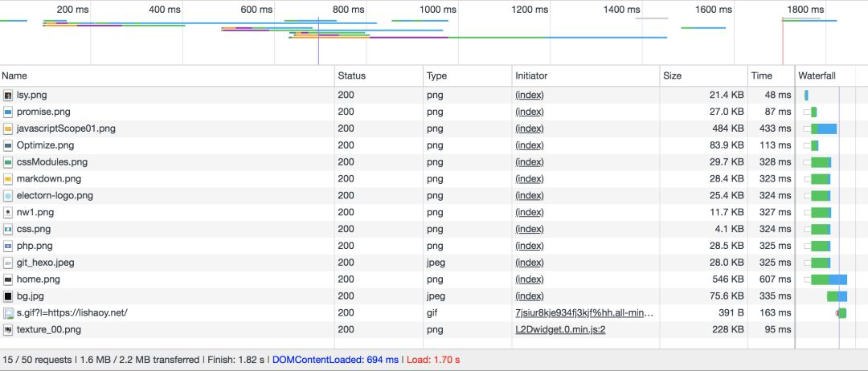Open the (index) initiator for promise.png
The image size is (868, 371).
(530, 112)
